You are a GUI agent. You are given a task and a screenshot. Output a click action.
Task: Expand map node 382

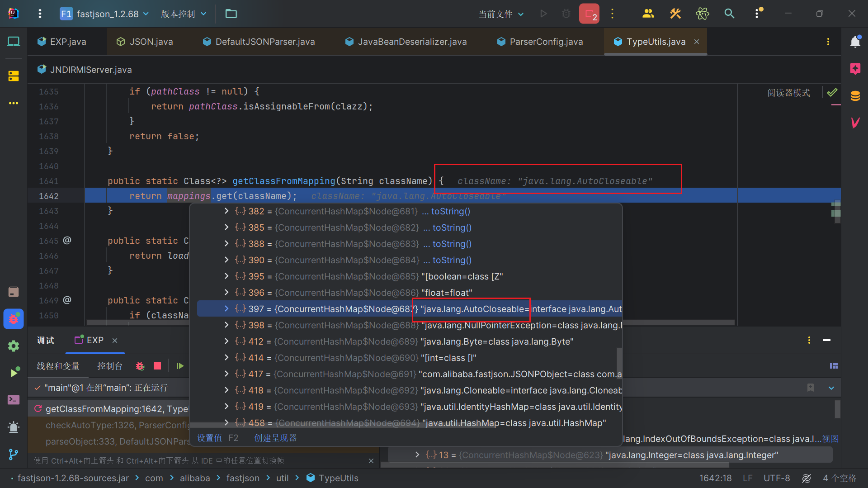point(226,211)
